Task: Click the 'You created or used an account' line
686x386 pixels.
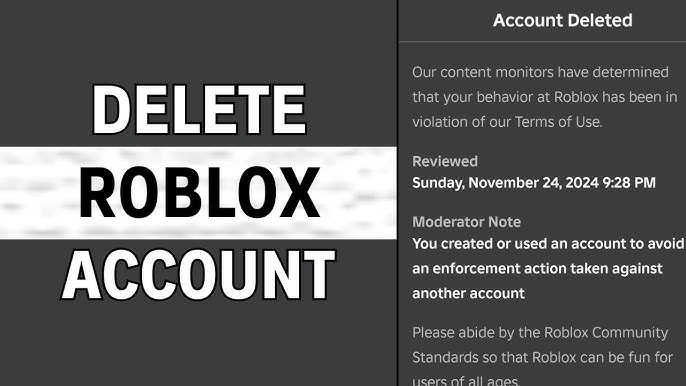Action: pos(548,244)
